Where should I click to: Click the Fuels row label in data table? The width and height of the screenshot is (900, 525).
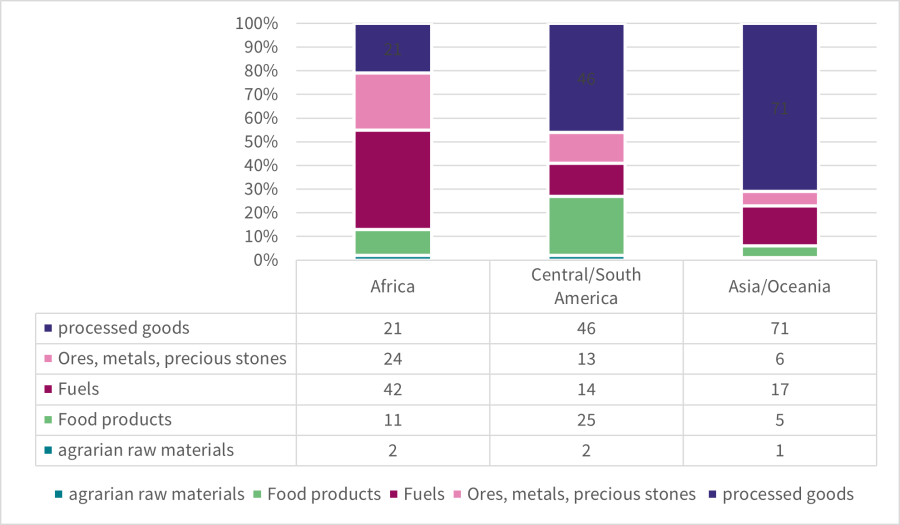pos(80,389)
